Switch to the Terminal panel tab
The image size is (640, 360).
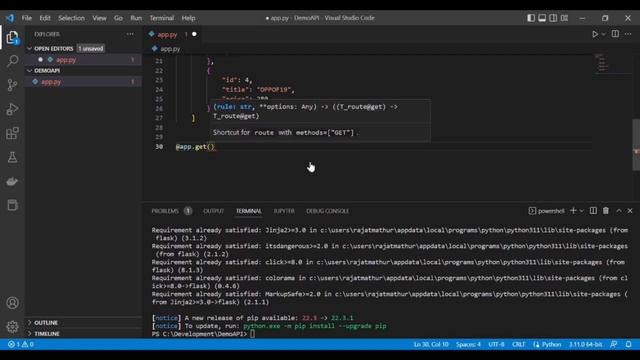tap(249, 211)
